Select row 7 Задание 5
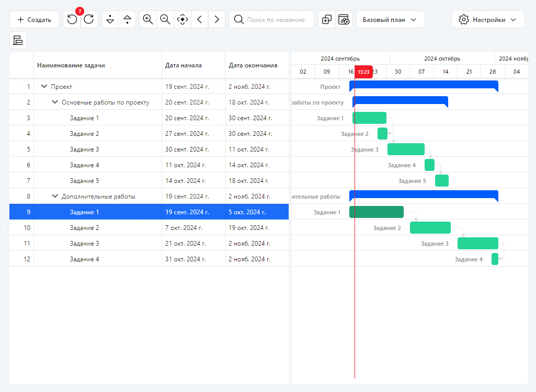Viewport: 536px width, 392px height. pyautogui.click(x=149, y=181)
